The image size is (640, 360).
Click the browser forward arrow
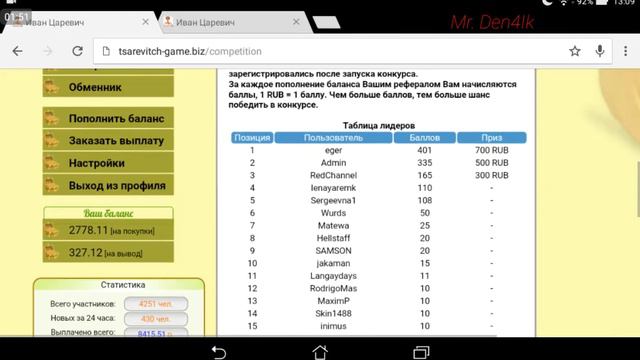click(x=48, y=51)
